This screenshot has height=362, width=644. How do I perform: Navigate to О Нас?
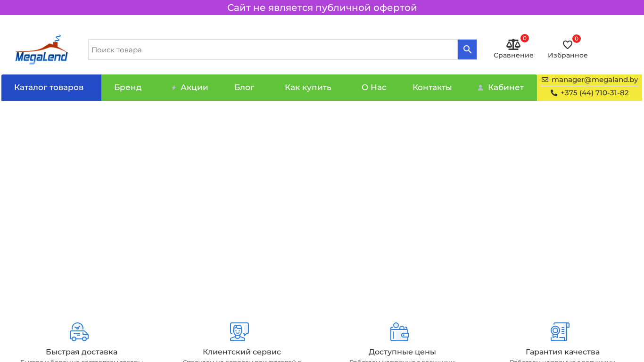point(374,88)
